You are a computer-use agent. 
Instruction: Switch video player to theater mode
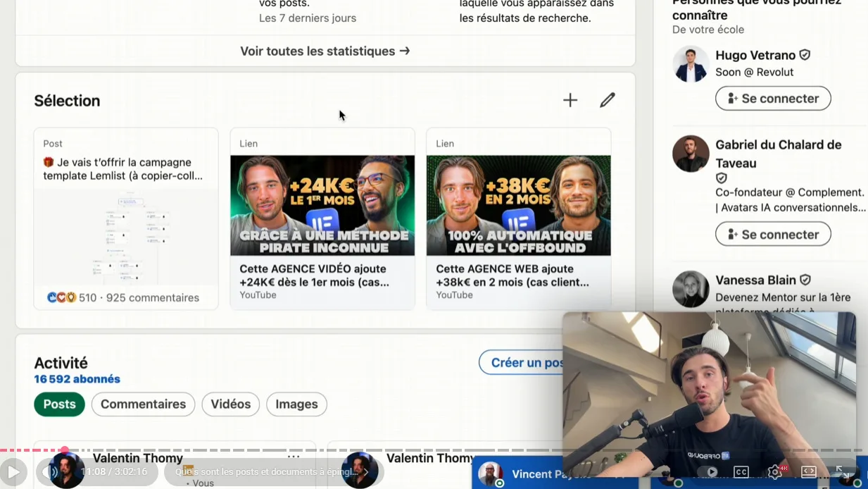coord(809,472)
